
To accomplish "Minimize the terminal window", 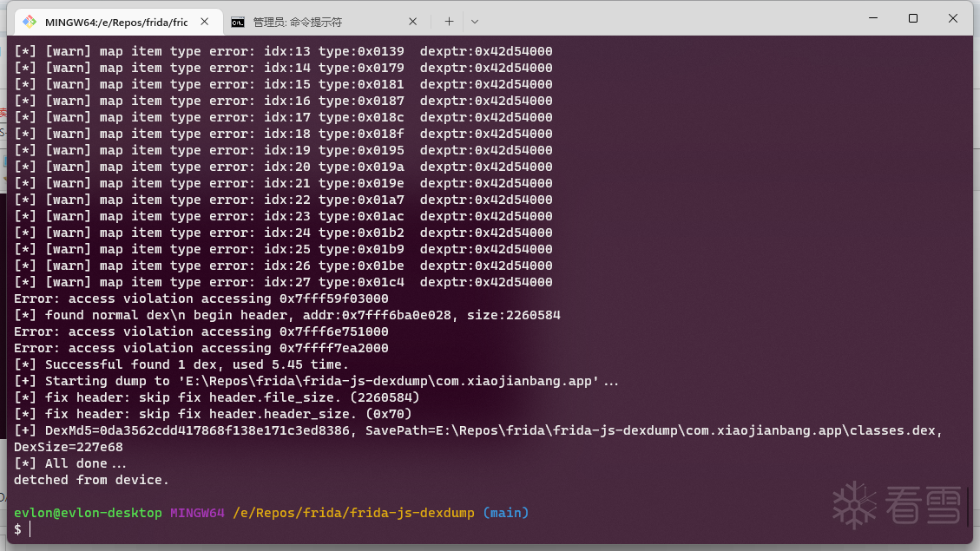I will click(872, 18).
